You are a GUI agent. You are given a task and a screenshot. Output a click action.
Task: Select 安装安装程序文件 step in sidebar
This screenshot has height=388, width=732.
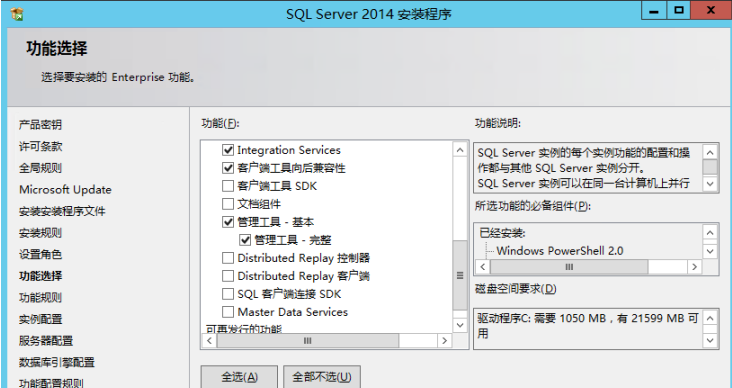(62, 211)
